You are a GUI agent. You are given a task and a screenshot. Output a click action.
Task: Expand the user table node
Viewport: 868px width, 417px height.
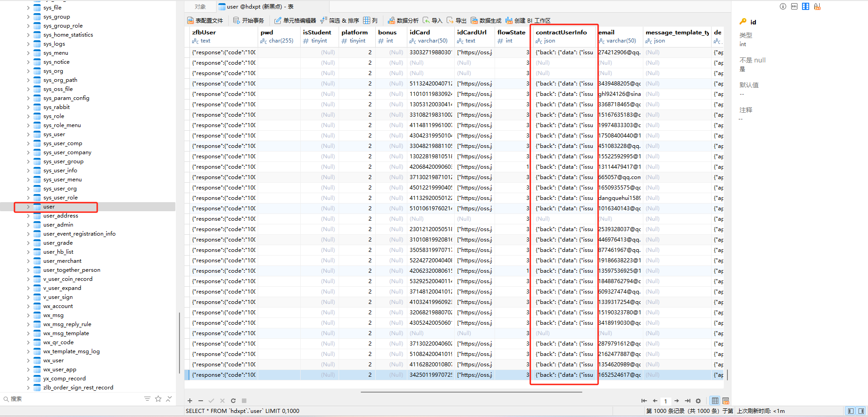(x=28, y=207)
